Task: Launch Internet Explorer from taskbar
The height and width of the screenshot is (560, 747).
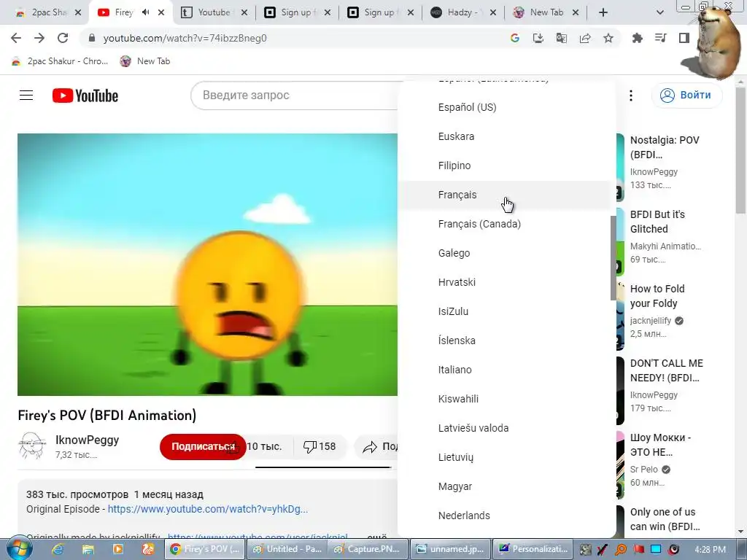Action: (58, 550)
